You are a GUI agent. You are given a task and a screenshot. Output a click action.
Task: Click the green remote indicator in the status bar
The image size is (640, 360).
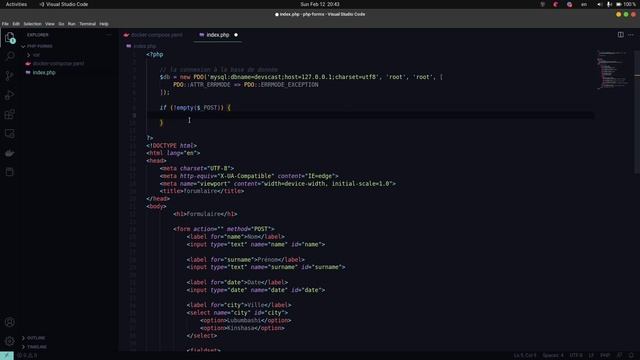7,356
